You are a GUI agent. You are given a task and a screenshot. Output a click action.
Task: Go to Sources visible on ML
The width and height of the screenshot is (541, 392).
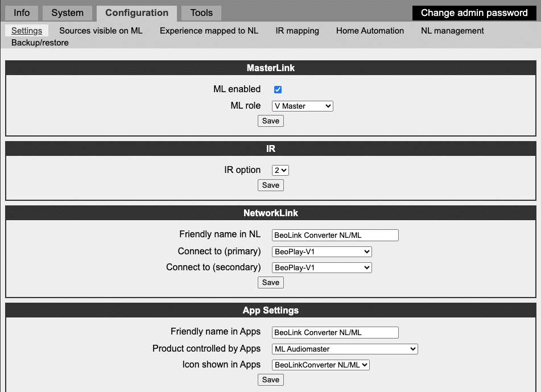pos(101,31)
